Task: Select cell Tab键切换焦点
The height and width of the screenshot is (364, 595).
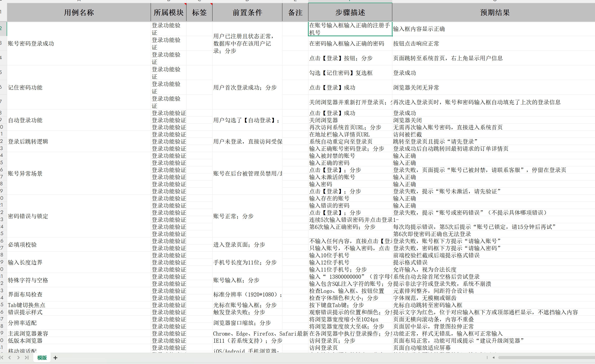Action: click(x=79, y=305)
